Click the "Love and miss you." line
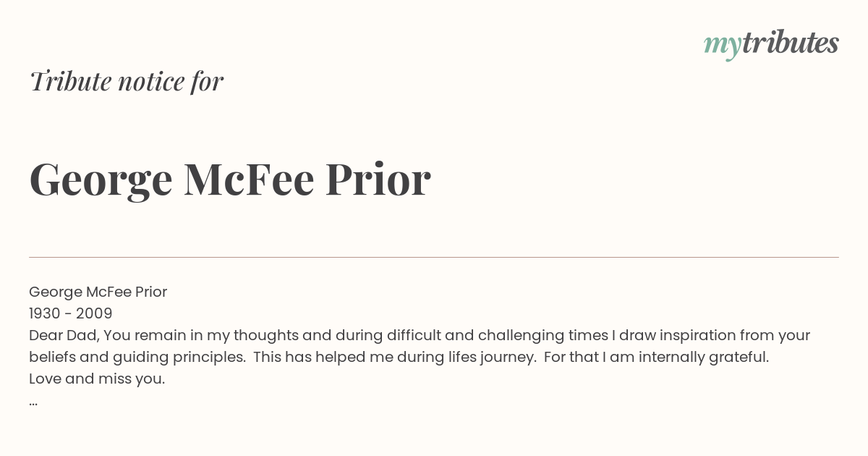 tap(97, 379)
